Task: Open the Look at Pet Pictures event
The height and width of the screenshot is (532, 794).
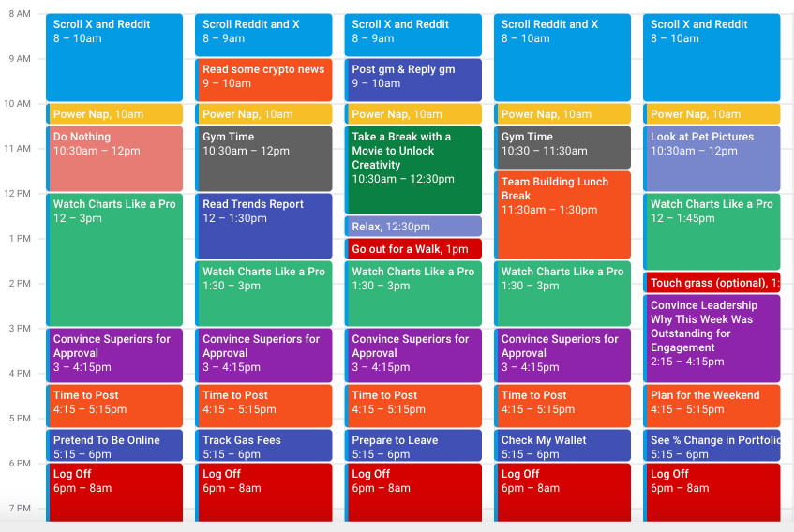Action: coord(712,159)
